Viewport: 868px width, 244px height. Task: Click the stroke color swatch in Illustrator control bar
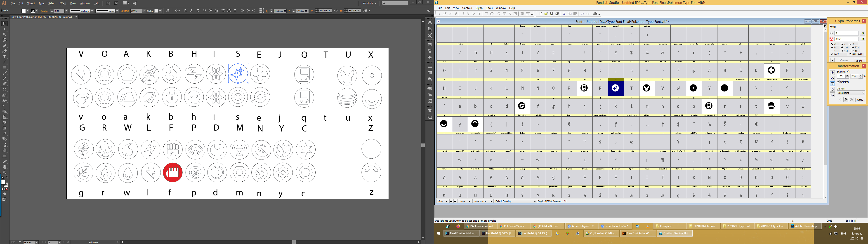(33, 11)
